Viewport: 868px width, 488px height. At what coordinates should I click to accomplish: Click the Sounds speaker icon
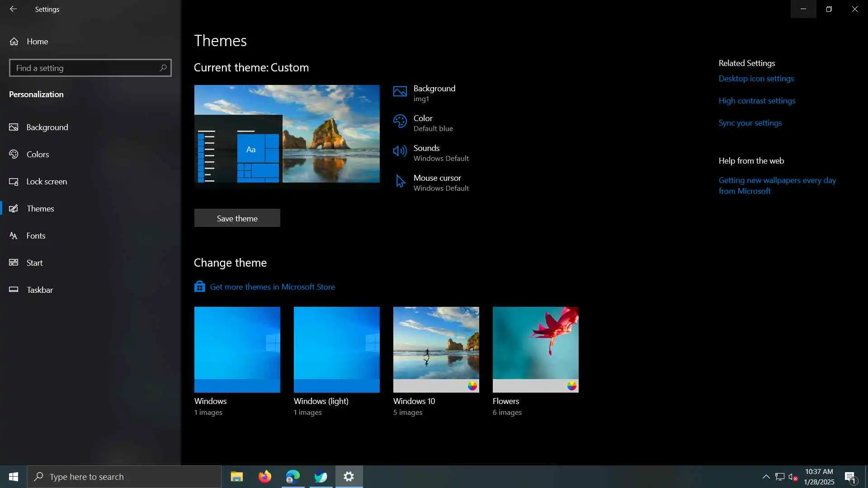(x=400, y=151)
